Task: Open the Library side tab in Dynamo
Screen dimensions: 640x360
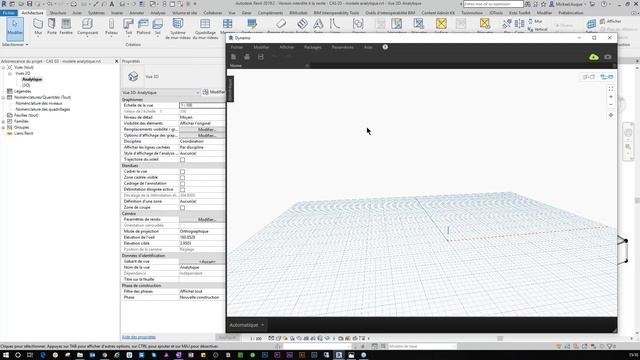Action: tap(230, 89)
